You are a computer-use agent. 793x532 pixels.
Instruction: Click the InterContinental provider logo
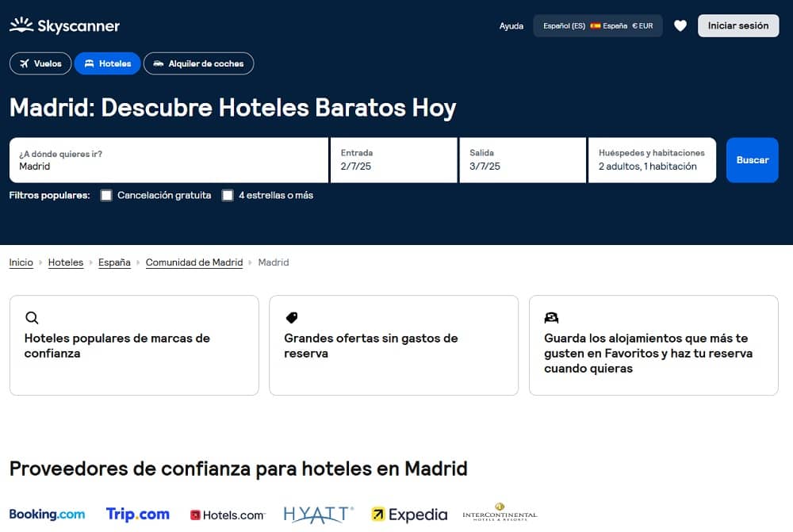[x=500, y=512]
